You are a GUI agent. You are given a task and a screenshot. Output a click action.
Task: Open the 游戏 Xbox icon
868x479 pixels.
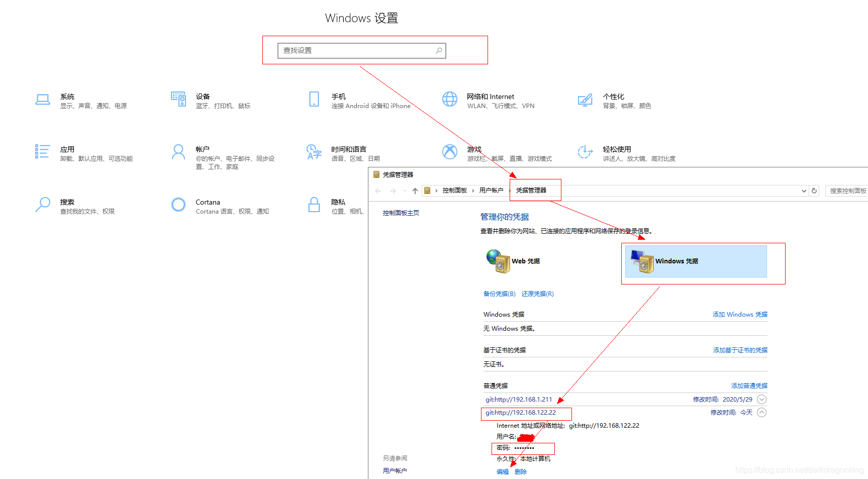point(450,152)
